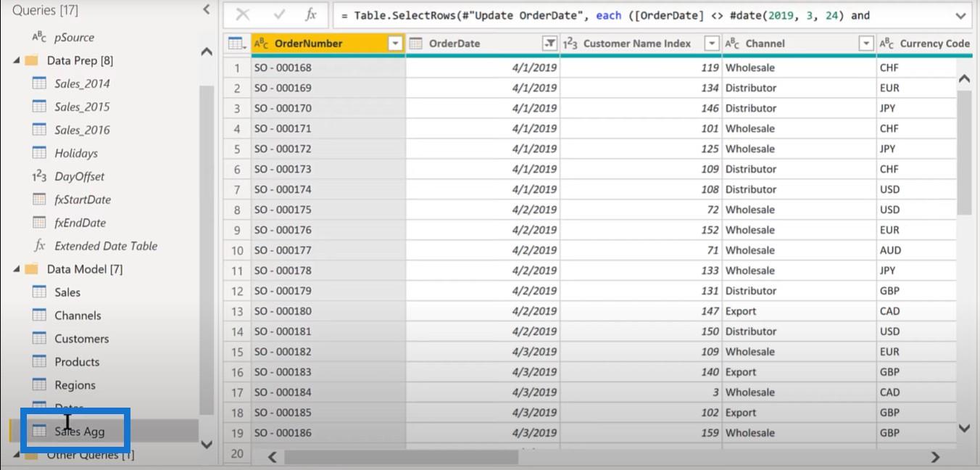Click Currency Code column type icon
This screenshot has height=470, width=980.
[886, 44]
